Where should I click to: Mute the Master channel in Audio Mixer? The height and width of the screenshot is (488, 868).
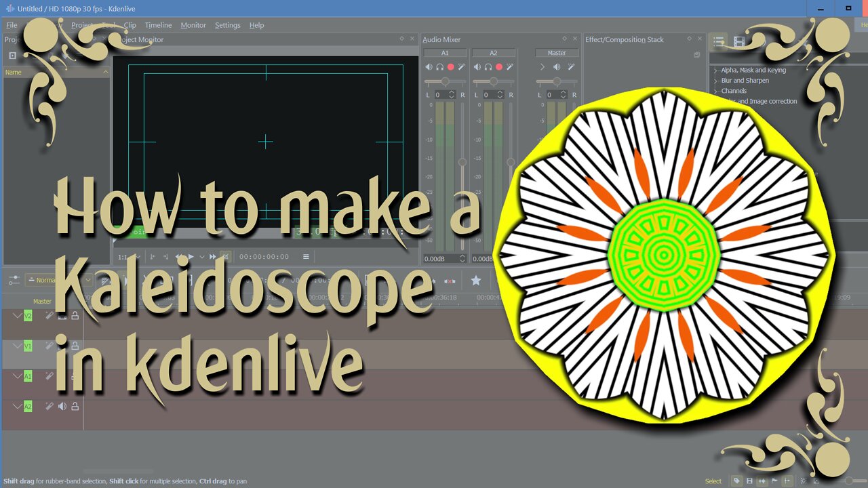(557, 66)
